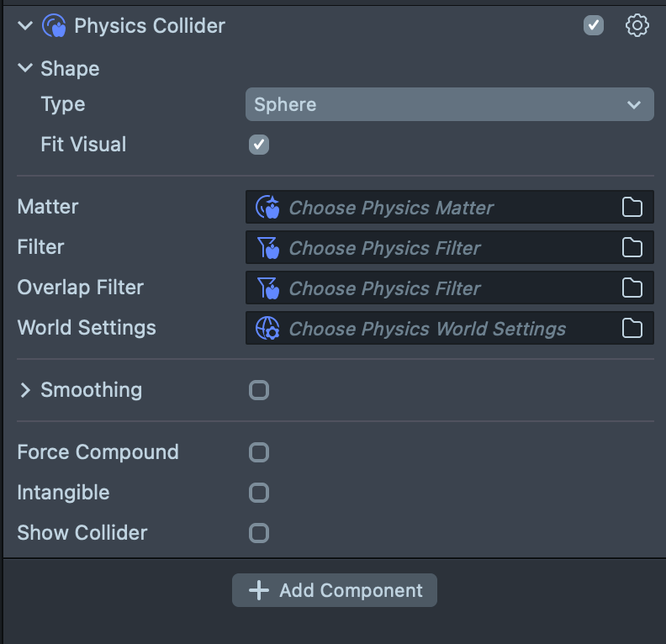Browse folder for the Overlap Filter field

[632, 288]
